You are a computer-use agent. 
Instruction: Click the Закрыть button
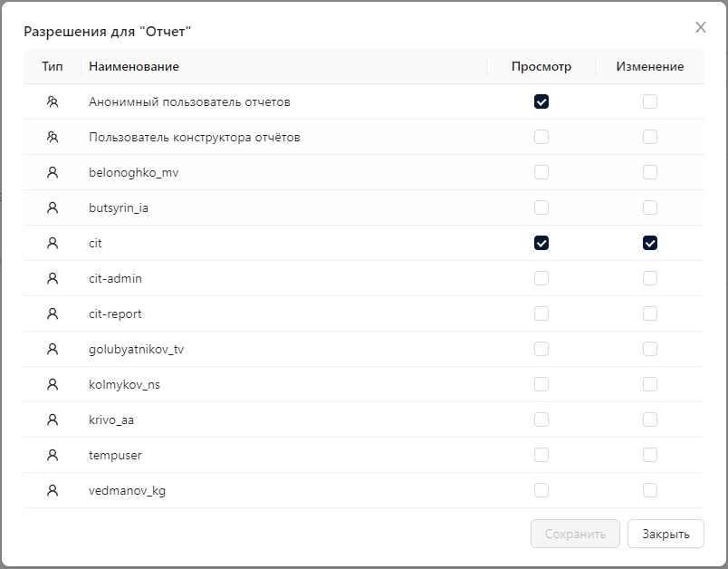click(666, 534)
